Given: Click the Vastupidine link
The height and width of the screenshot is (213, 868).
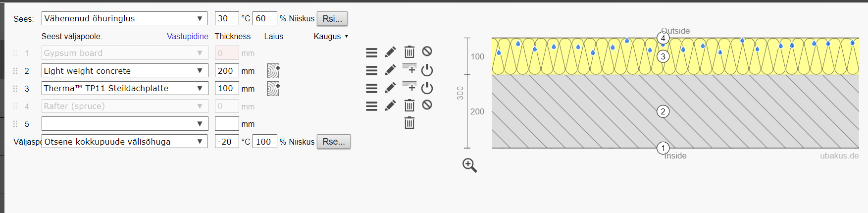Looking at the screenshot, I should (x=187, y=36).
